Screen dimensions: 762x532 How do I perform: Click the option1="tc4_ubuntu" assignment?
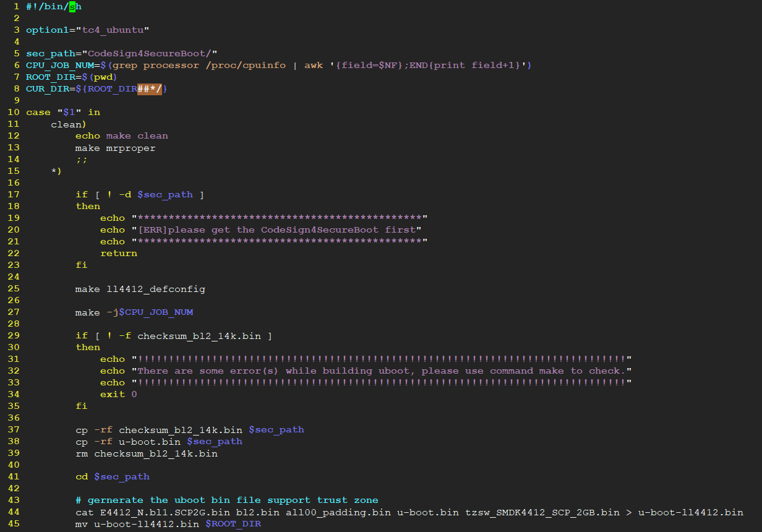(88, 30)
